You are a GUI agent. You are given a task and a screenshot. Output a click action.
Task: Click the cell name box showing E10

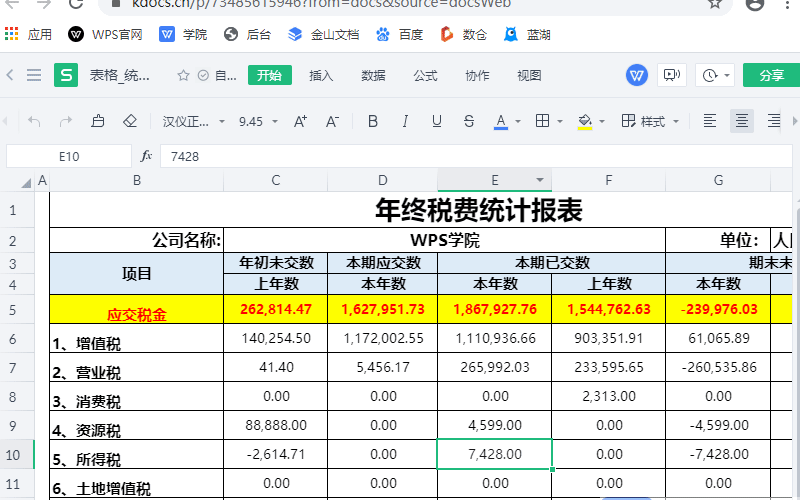(x=69, y=156)
